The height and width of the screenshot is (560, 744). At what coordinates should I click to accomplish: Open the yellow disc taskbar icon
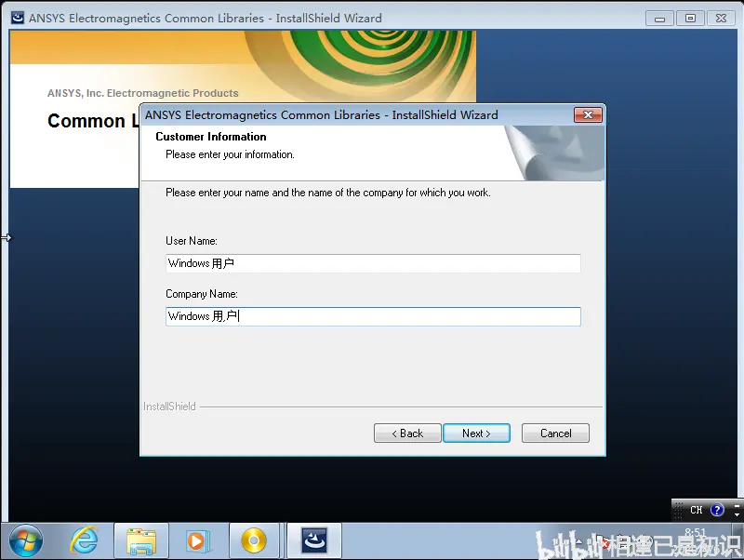pyautogui.click(x=254, y=541)
